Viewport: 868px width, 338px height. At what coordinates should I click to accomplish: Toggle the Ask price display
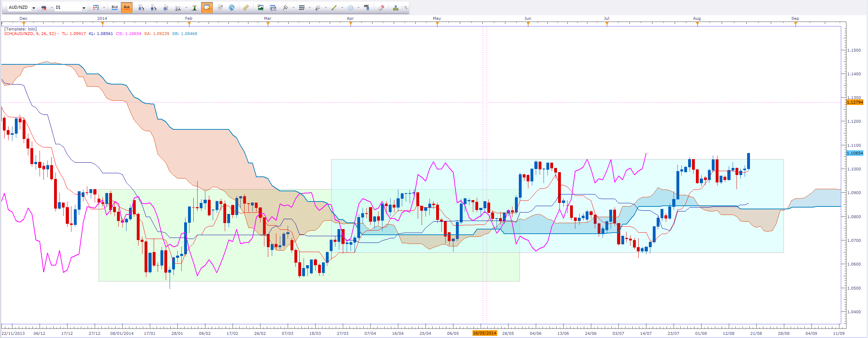(127, 7)
